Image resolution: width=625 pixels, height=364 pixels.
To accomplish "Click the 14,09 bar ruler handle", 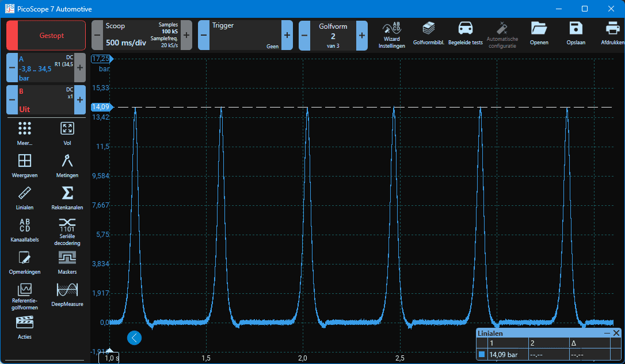I will [101, 107].
